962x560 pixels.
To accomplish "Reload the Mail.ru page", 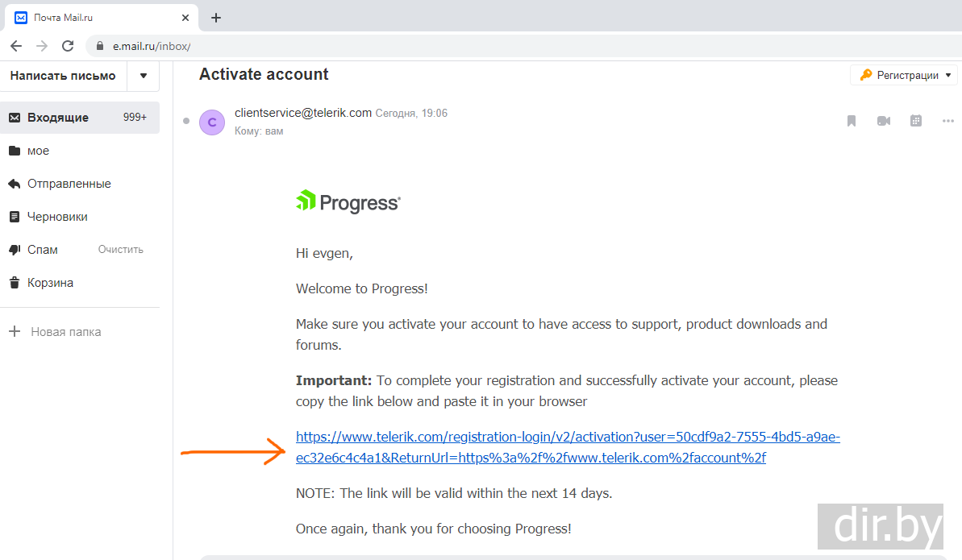I will click(x=68, y=46).
